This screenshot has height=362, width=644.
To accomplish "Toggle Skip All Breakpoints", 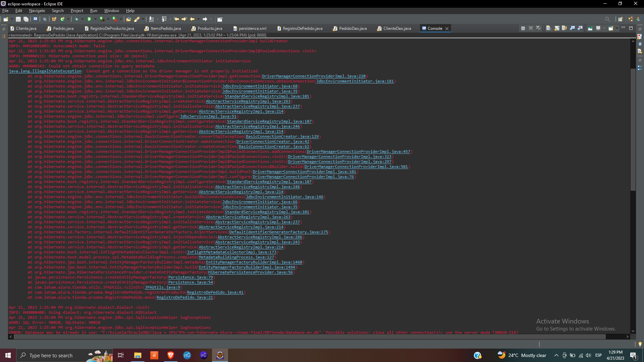I will click(x=45, y=19).
